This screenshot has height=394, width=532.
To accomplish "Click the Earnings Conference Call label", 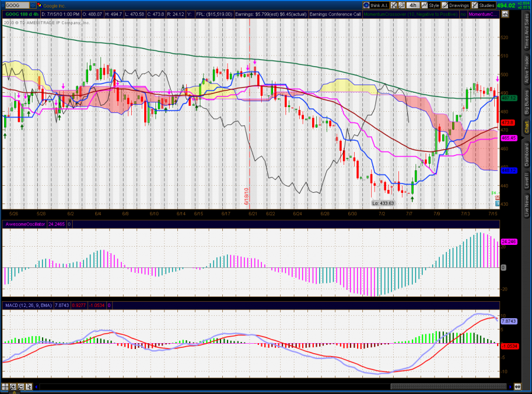I will [335, 14].
